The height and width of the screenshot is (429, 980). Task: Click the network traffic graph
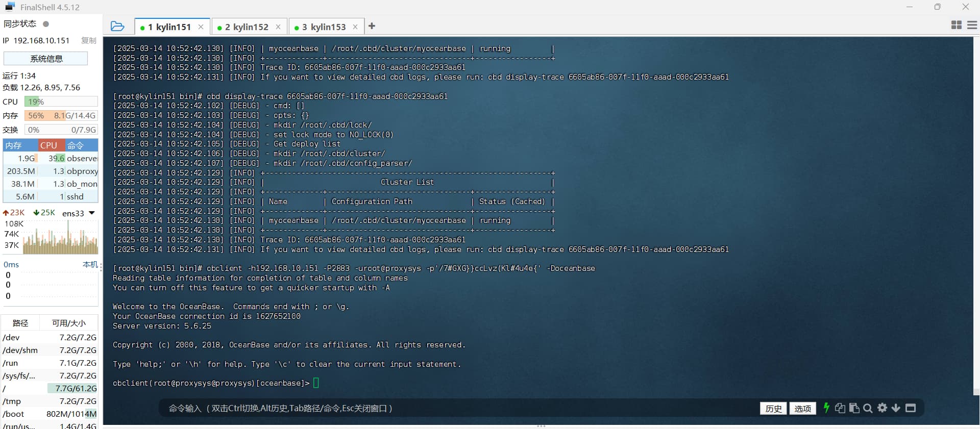[60, 237]
